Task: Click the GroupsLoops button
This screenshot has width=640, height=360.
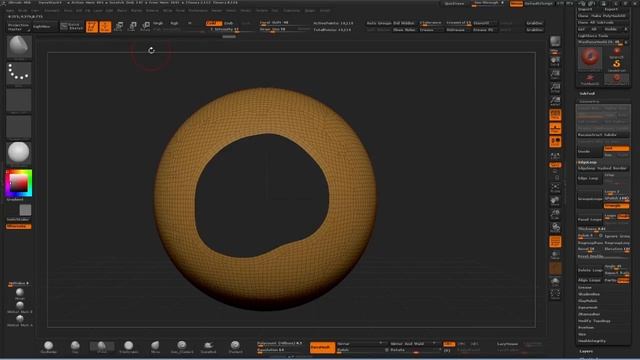Action: 589,199
